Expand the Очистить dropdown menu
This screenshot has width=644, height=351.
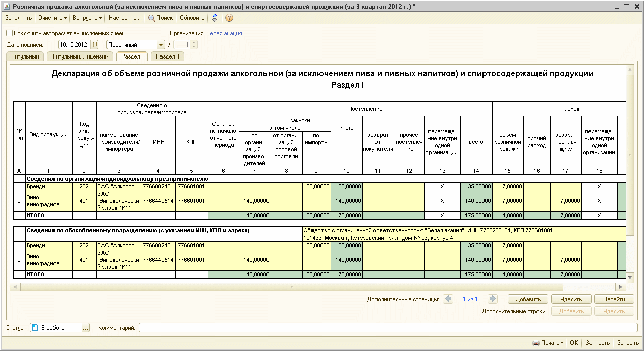click(x=52, y=18)
